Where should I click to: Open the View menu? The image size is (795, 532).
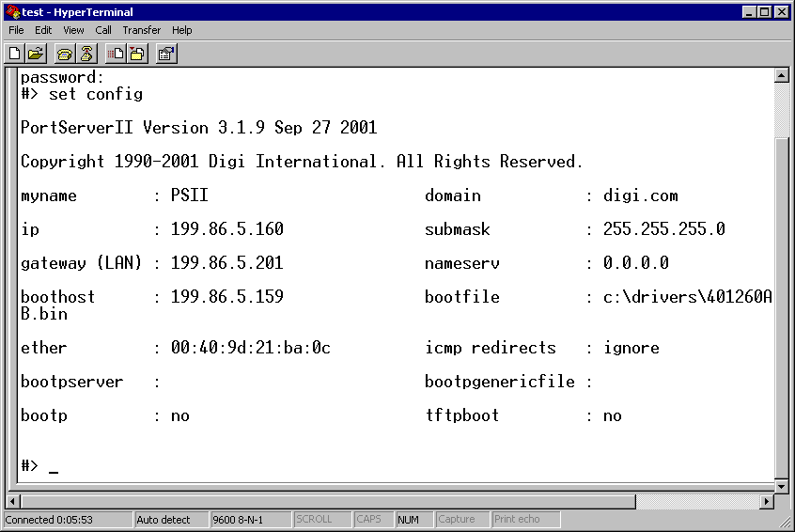tap(73, 30)
